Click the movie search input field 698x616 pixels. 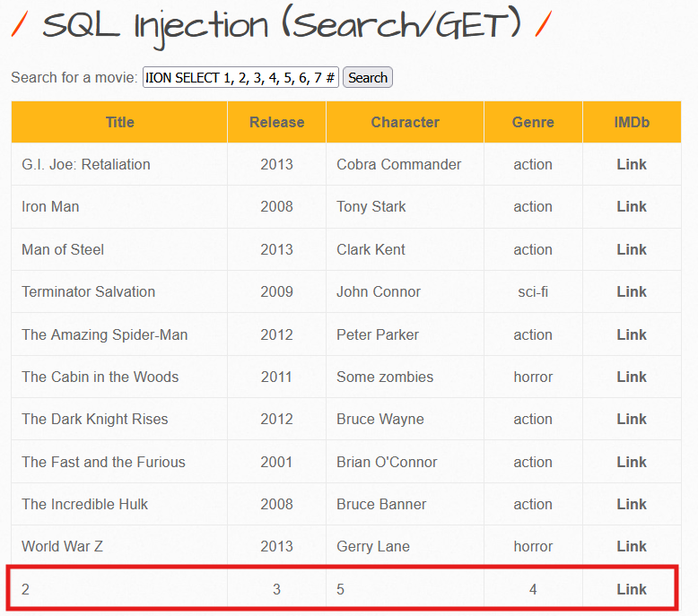[x=240, y=78]
